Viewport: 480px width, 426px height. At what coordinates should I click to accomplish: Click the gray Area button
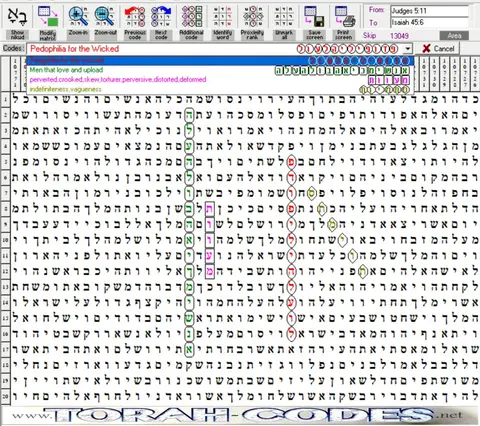[x=454, y=36]
